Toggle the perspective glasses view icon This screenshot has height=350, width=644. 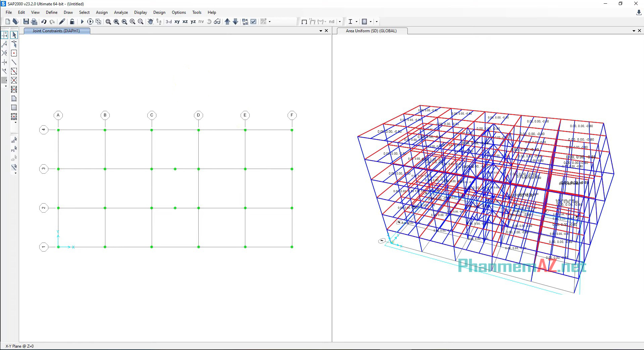pos(217,21)
